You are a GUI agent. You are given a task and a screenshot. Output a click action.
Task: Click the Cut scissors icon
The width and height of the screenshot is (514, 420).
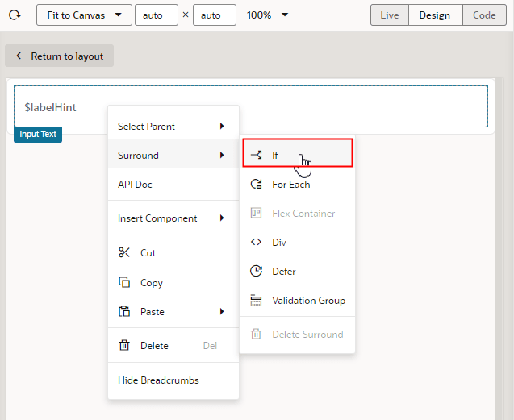124,252
